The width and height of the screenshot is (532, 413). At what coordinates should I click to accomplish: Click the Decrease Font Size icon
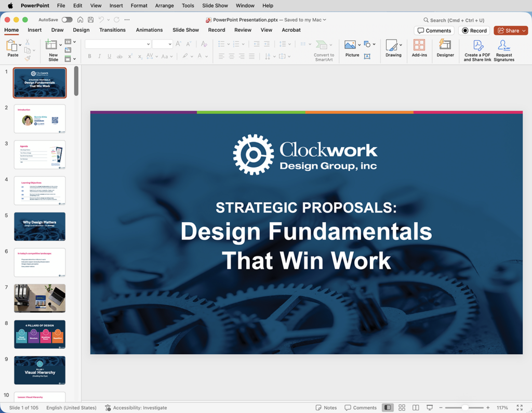click(188, 44)
